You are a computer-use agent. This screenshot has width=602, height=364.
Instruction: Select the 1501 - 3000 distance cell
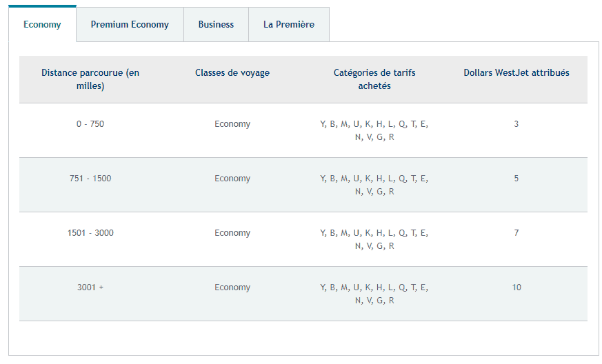pos(90,233)
